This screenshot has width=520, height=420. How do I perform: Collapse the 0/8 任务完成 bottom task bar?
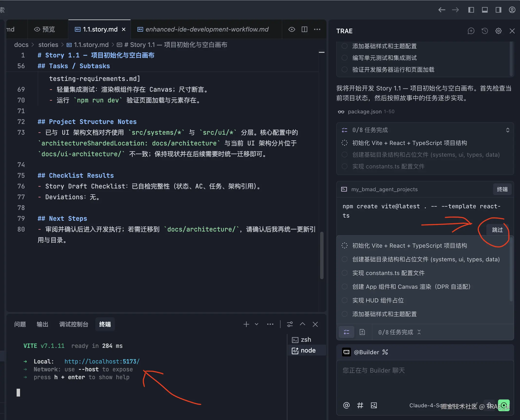419,332
